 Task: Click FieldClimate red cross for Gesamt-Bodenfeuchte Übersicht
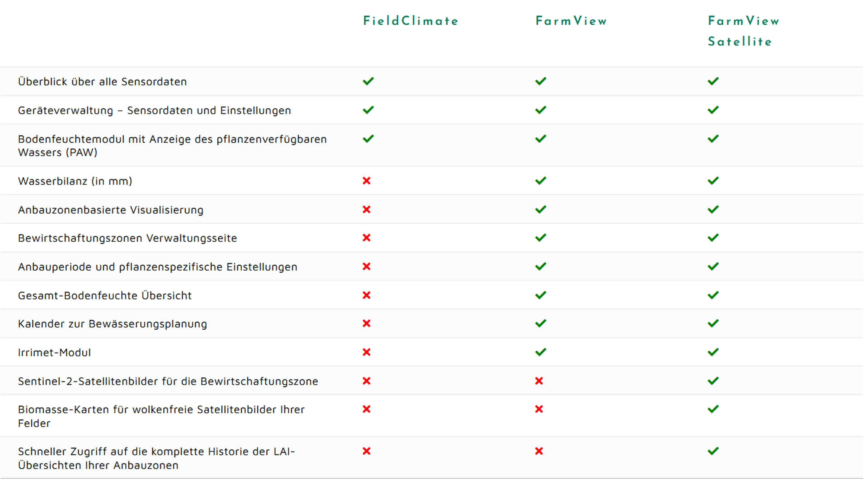coord(367,295)
